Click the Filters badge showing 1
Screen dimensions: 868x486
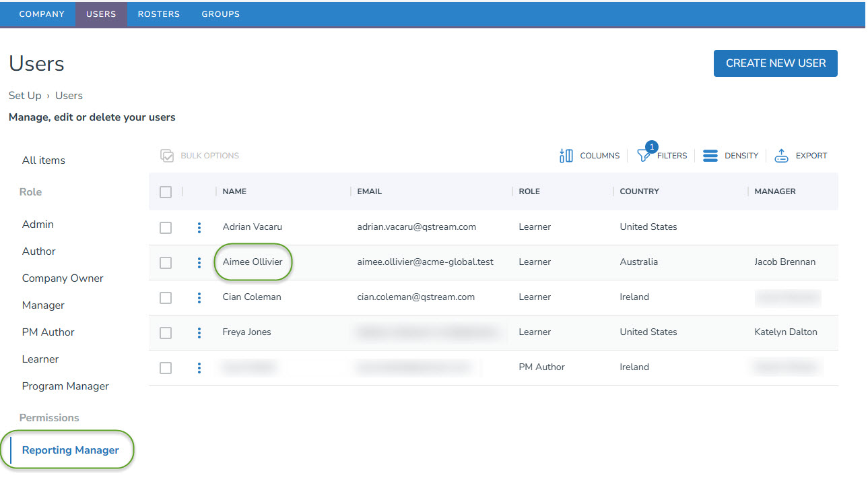coord(651,147)
